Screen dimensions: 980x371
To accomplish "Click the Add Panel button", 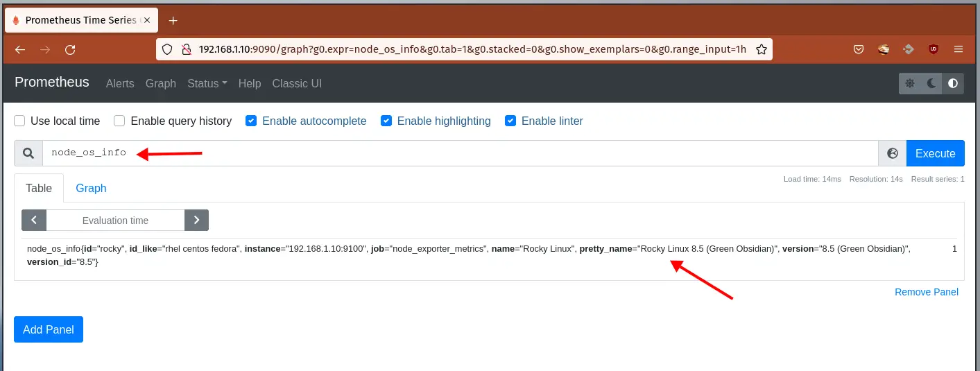I will [x=49, y=329].
